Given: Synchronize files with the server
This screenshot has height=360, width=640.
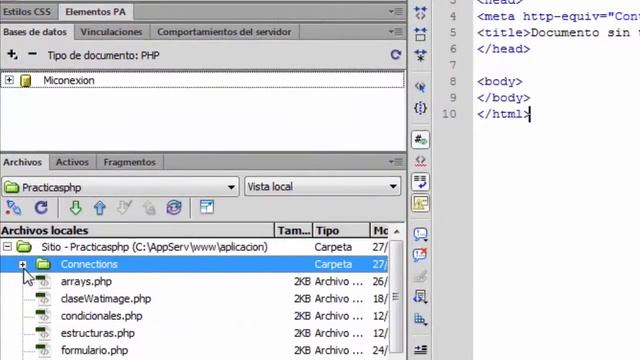Looking at the screenshot, I should pyautogui.click(x=174, y=208).
